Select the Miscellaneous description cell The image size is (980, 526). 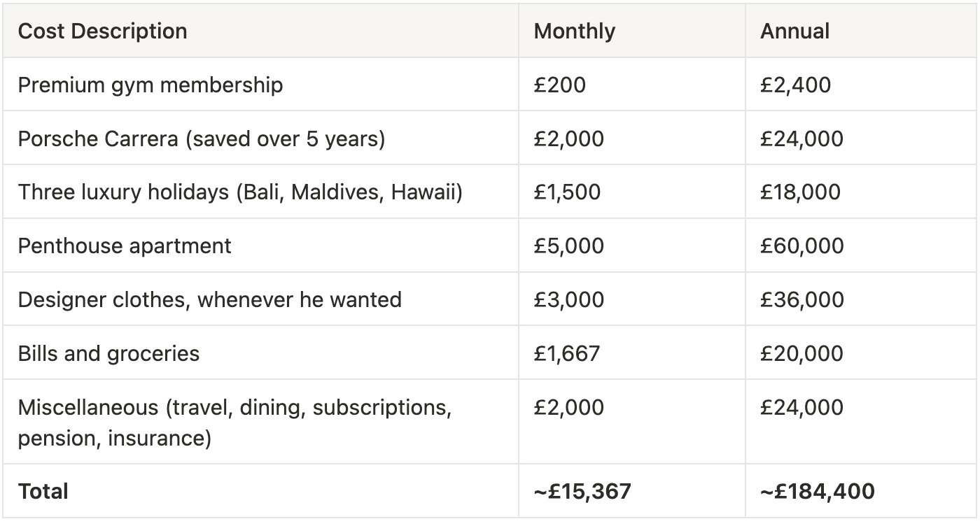[x=260, y=422]
